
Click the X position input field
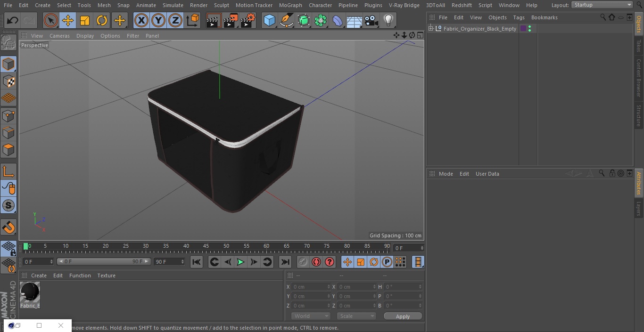tap(311, 287)
